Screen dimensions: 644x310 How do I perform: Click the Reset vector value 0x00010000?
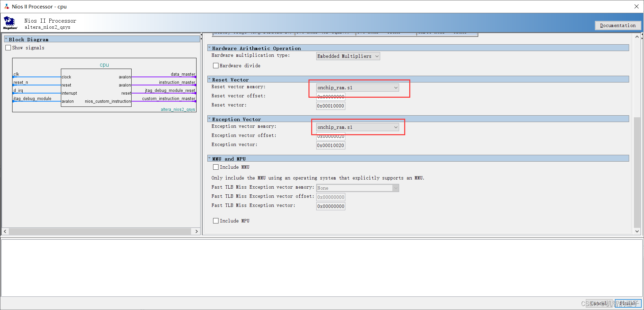[x=331, y=106]
